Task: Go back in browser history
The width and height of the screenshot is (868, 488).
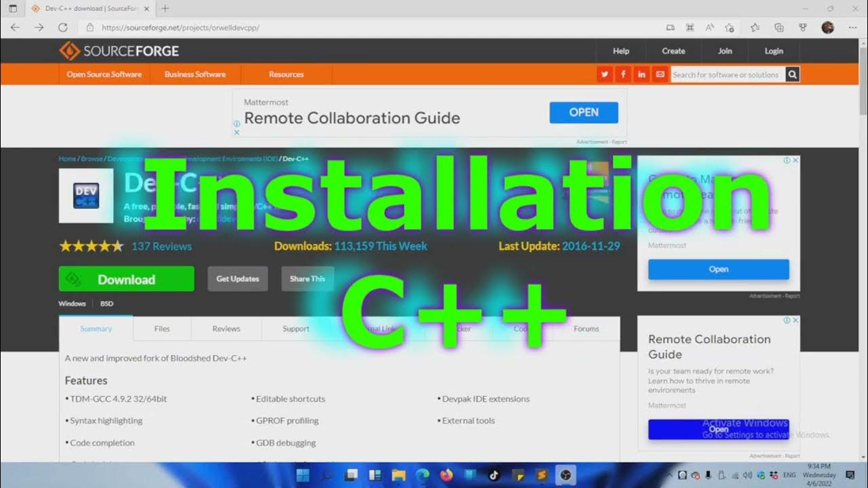Action: coord(15,28)
